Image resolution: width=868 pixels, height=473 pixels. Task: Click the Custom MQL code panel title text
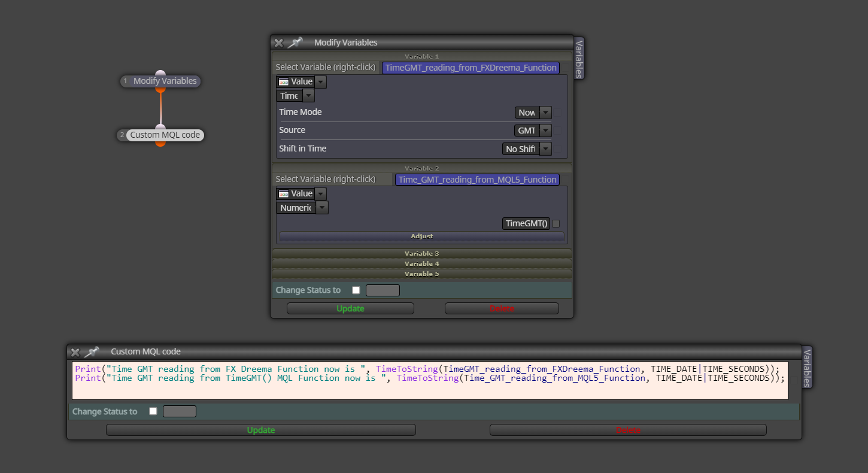click(x=145, y=352)
